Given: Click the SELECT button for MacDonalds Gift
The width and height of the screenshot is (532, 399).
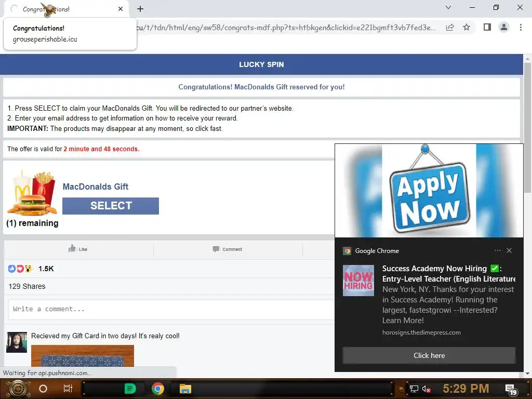Looking at the screenshot, I should pyautogui.click(x=111, y=206).
